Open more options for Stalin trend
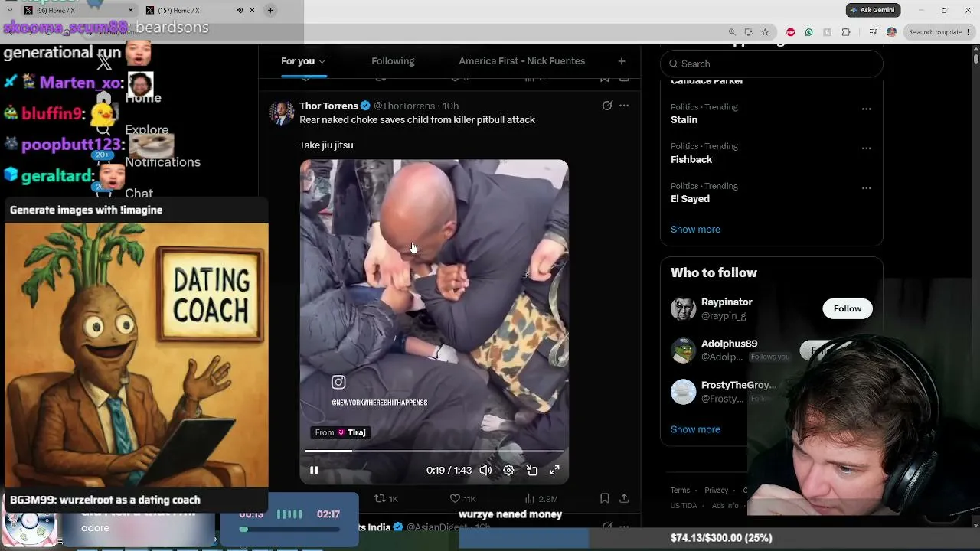The width and height of the screenshot is (980, 551). (x=866, y=109)
